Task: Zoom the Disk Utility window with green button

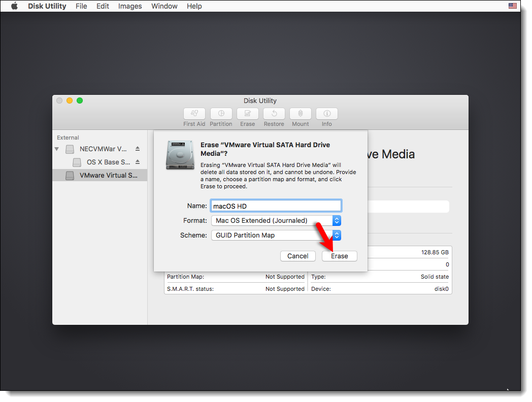Action: tap(80, 100)
